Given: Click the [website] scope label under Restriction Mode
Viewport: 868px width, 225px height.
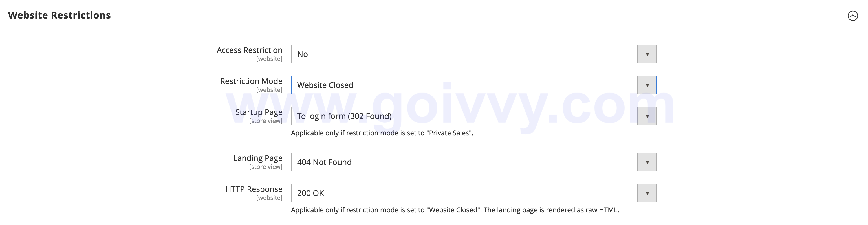Looking at the screenshot, I should coord(270,90).
